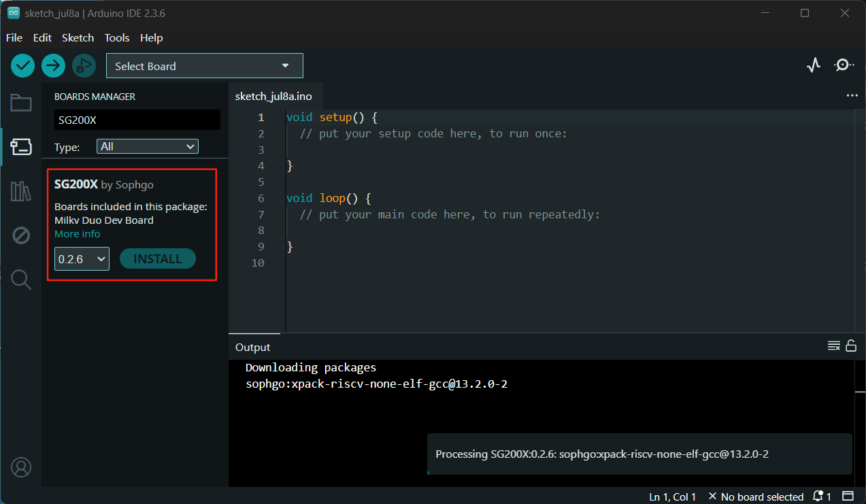The image size is (866, 504).
Task: Open the editor tab more options ellipsis
Action: 852,96
